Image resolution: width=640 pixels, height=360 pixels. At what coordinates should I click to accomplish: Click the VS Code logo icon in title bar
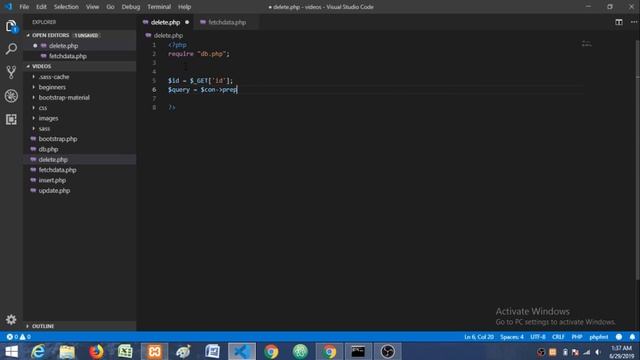[x=8, y=7]
